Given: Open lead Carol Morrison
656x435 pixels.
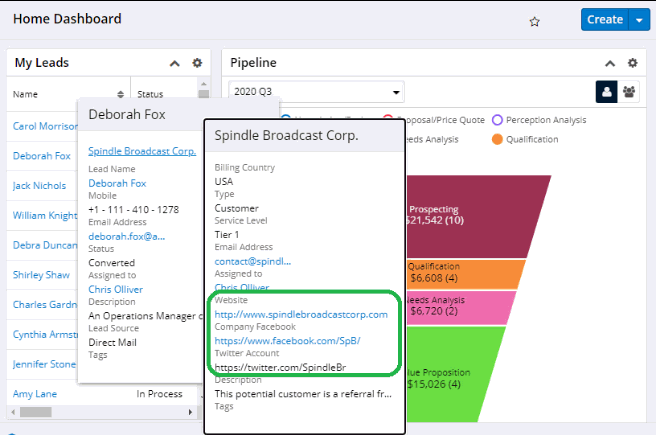Looking at the screenshot, I should 45,126.
